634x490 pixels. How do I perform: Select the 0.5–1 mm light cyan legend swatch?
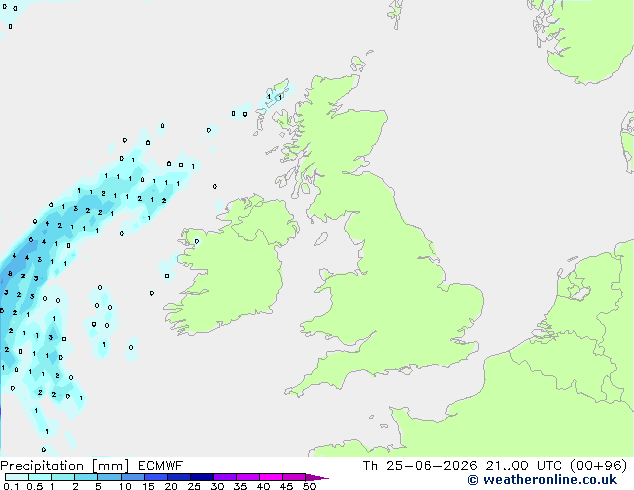pos(40,477)
